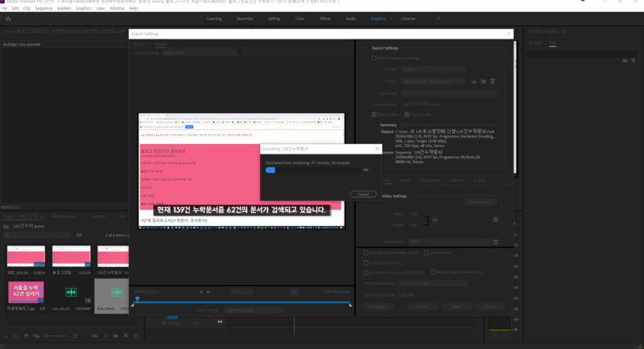Toggle the width-height link constraint icon
Screen dimensions: 644x349
tap(435, 220)
